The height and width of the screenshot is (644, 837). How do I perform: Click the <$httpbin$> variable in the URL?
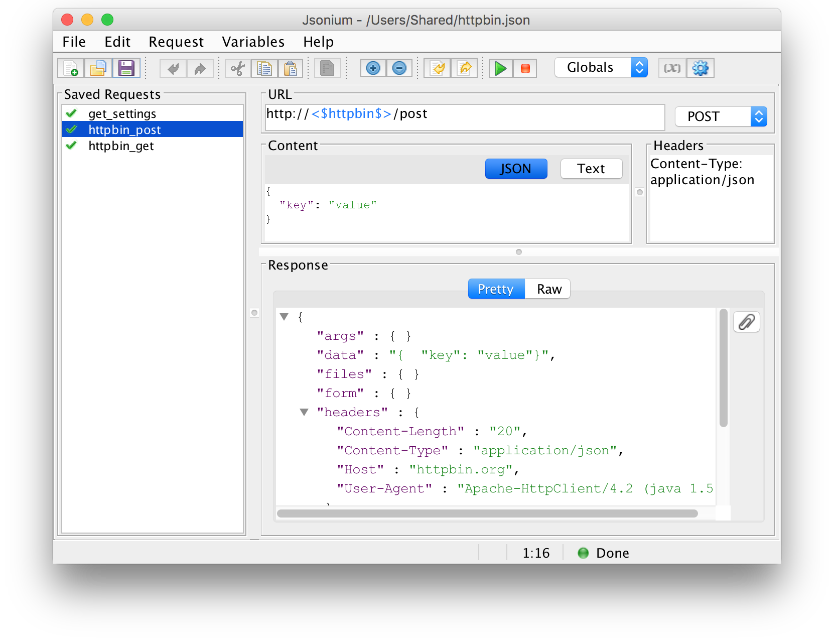coord(351,114)
